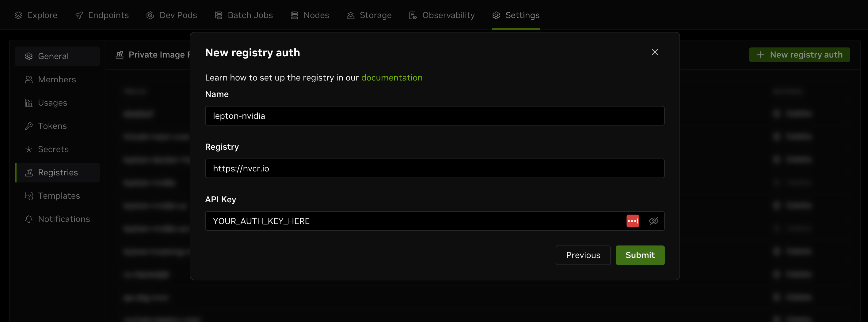Click the Explore layers icon
Viewport: 868px width, 322px height.
[x=18, y=16]
